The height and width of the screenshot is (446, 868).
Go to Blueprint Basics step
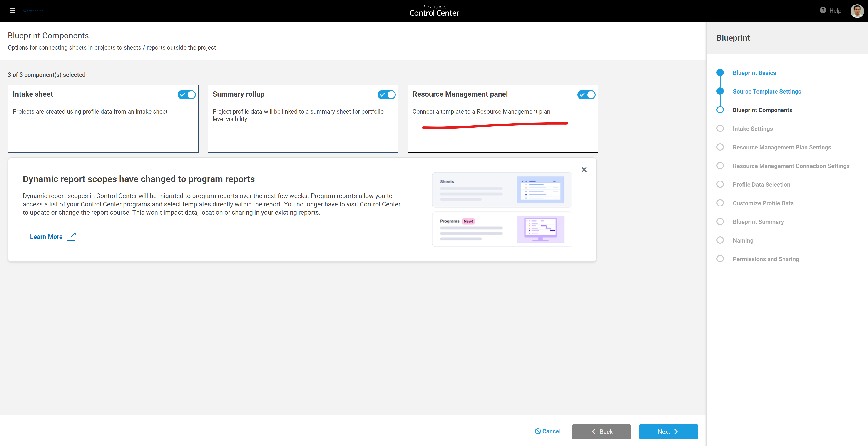coord(754,73)
